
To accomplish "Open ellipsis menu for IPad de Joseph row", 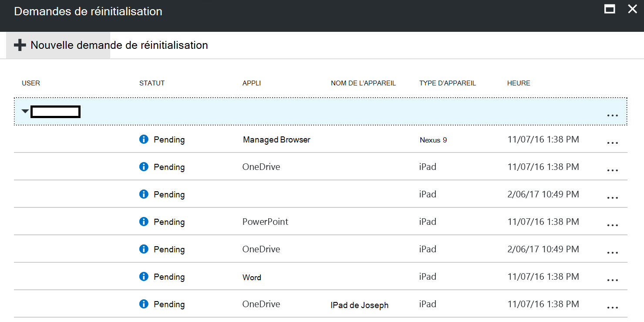I will pyautogui.click(x=612, y=308).
